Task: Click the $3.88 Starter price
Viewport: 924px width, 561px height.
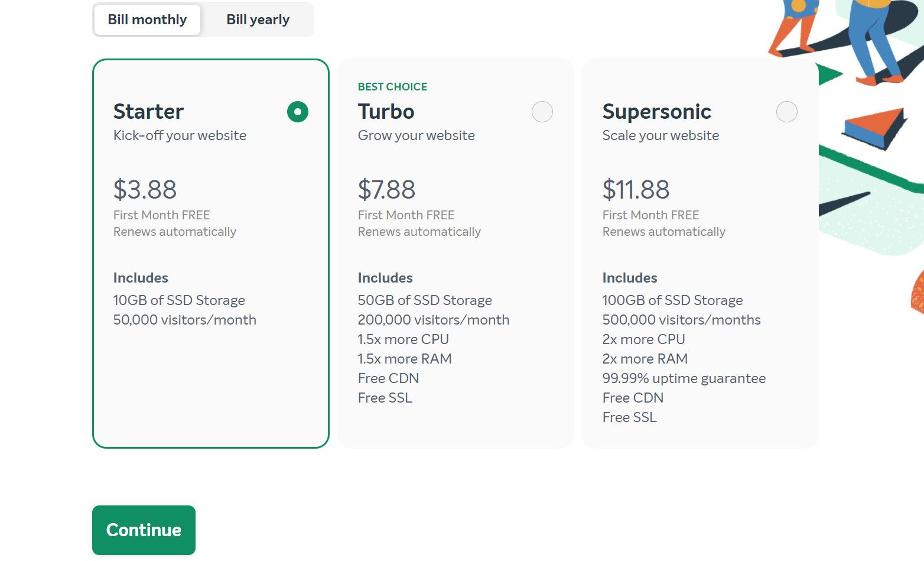Action: click(145, 190)
